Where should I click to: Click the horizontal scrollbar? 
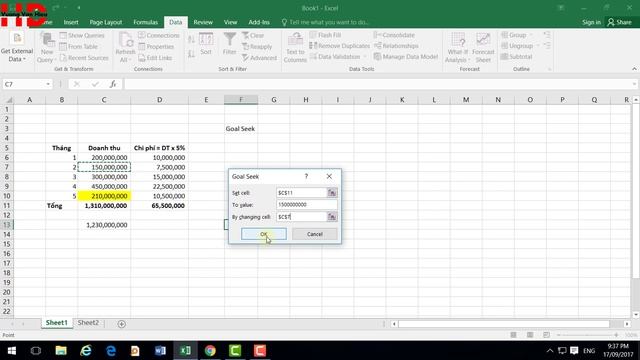503,324
